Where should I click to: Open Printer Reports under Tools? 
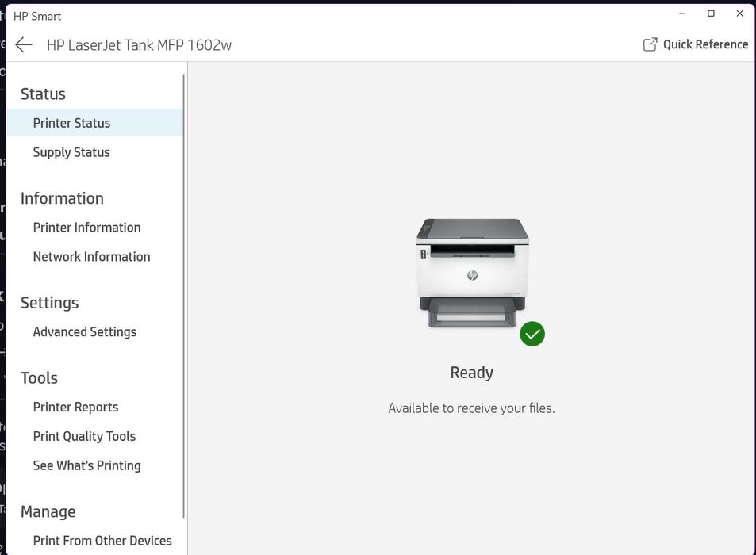coord(75,407)
